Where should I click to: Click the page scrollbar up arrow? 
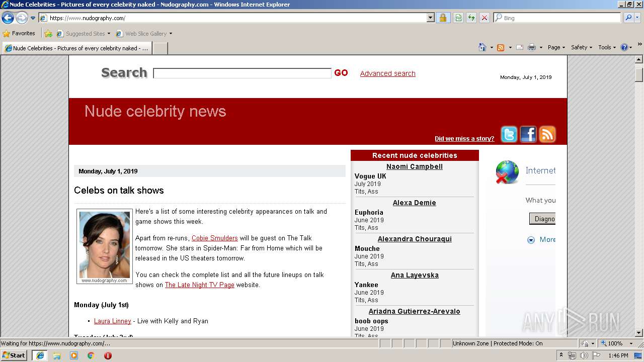(x=639, y=59)
